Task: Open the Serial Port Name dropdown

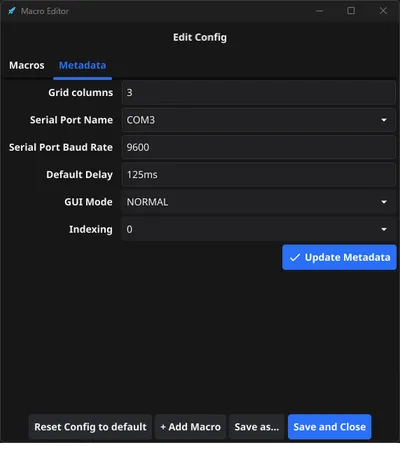Action: click(x=259, y=120)
